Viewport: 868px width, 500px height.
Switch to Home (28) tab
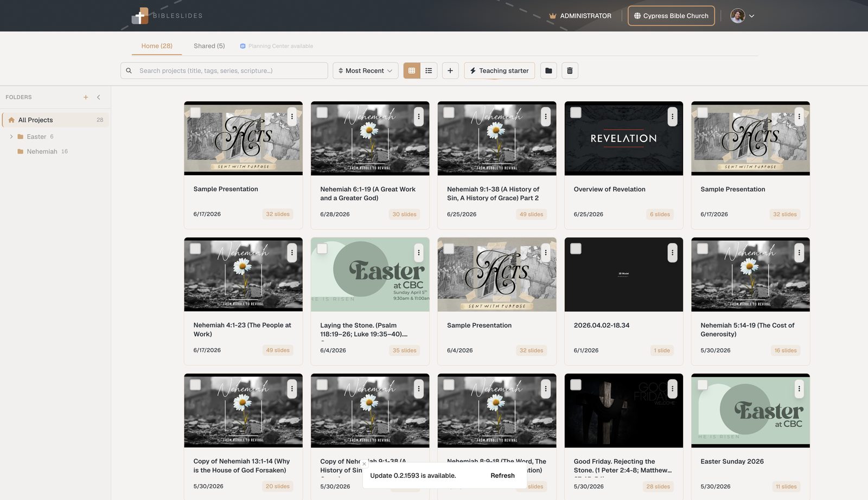(x=157, y=46)
